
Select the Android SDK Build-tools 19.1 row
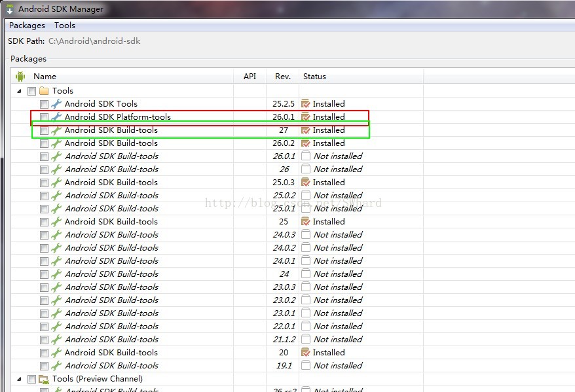click(x=111, y=366)
